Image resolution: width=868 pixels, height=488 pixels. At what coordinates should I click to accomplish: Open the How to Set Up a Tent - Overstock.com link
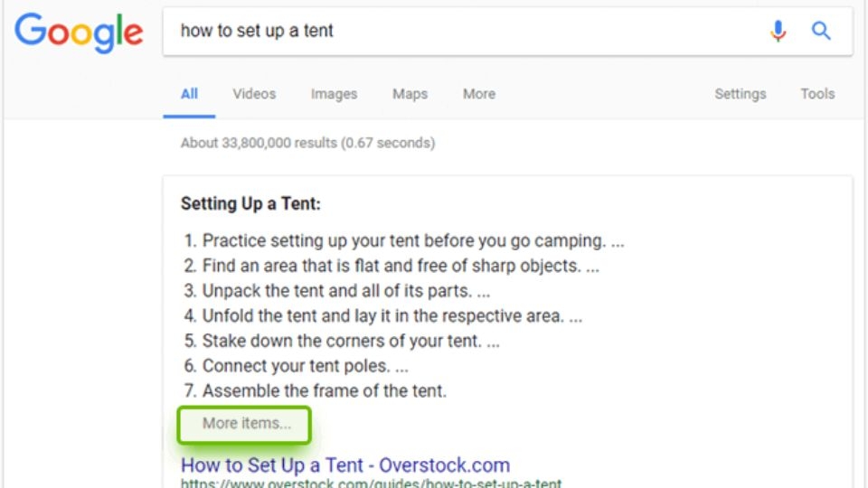(x=345, y=465)
